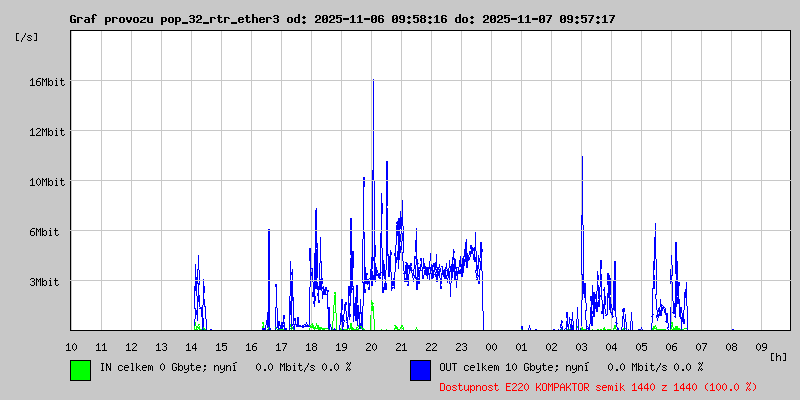Click the green IN legend swatch
The image size is (800, 400).
click(80, 369)
